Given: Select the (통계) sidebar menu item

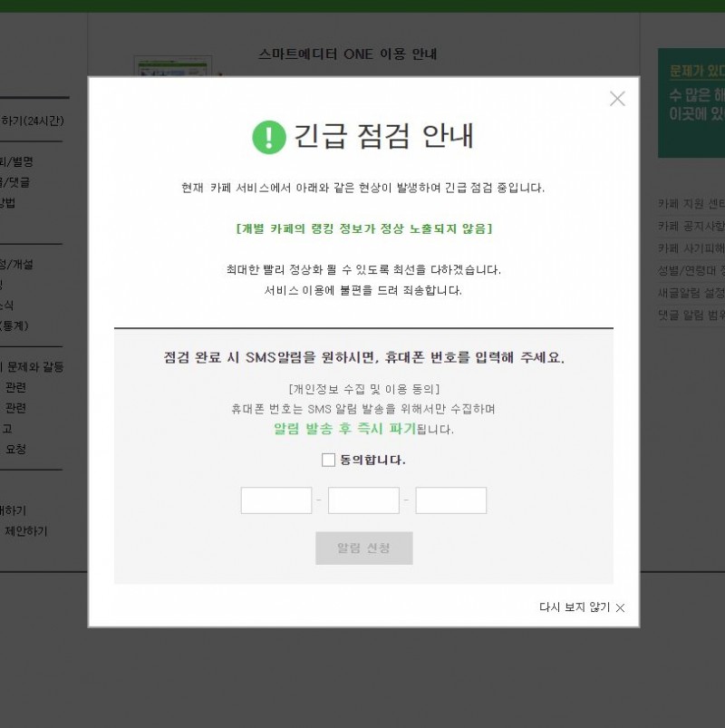Looking at the screenshot, I should (x=14, y=325).
